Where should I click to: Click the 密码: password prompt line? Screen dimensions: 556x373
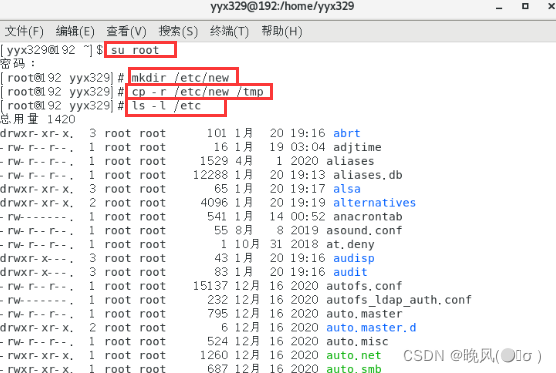(x=18, y=64)
